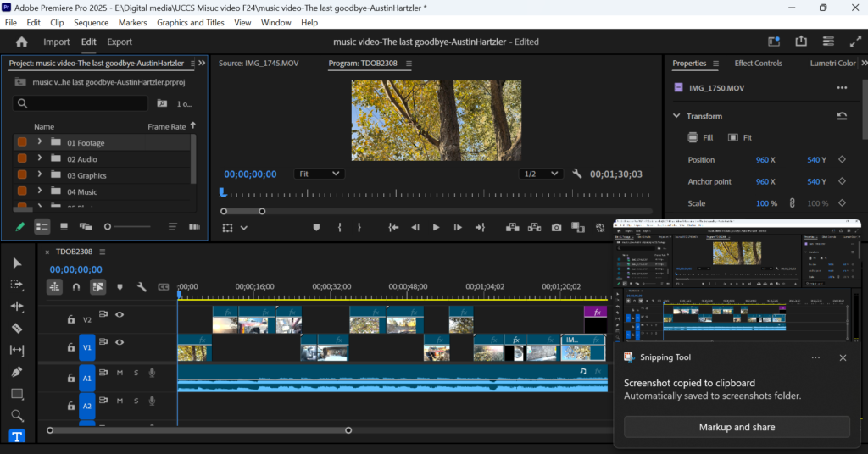Open the program monitor wrench settings

(x=577, y=174)
